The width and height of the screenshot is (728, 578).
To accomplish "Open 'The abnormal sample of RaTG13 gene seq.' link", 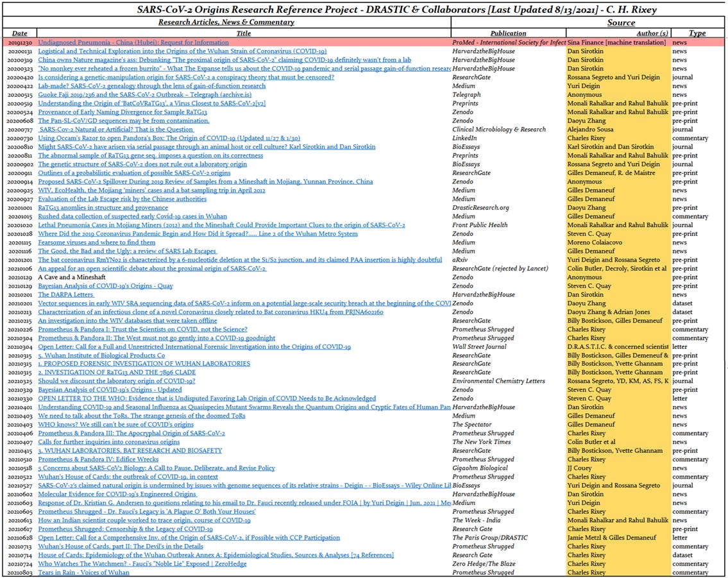I will pos(151,155).
